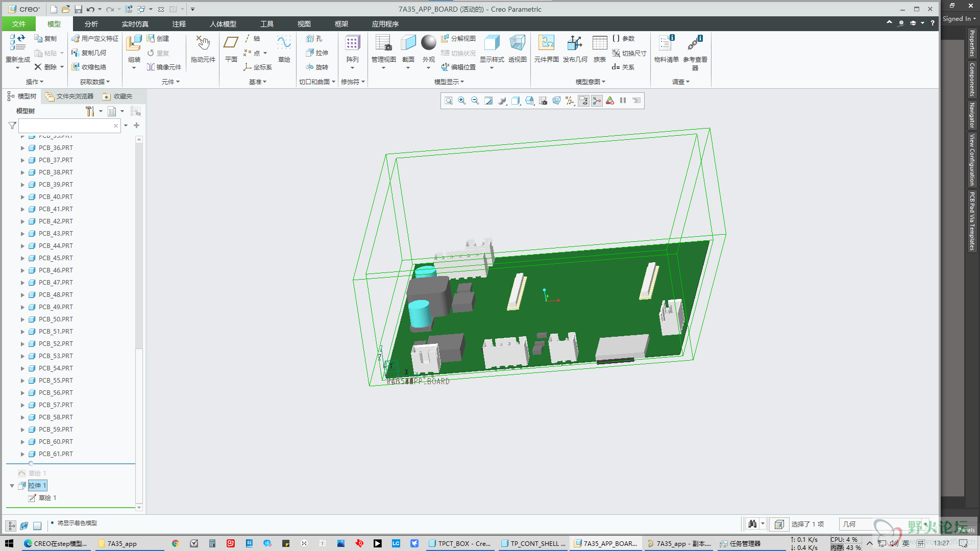Click the Repaint icon in graphics toolbar
Screen dimensions: 980x551
coord(488,101)
